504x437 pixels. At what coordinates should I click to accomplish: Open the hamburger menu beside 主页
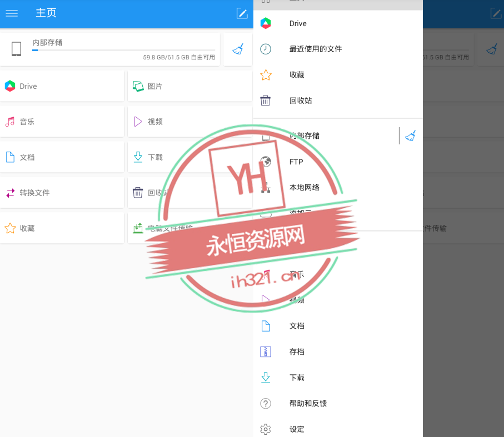point(12,13)
